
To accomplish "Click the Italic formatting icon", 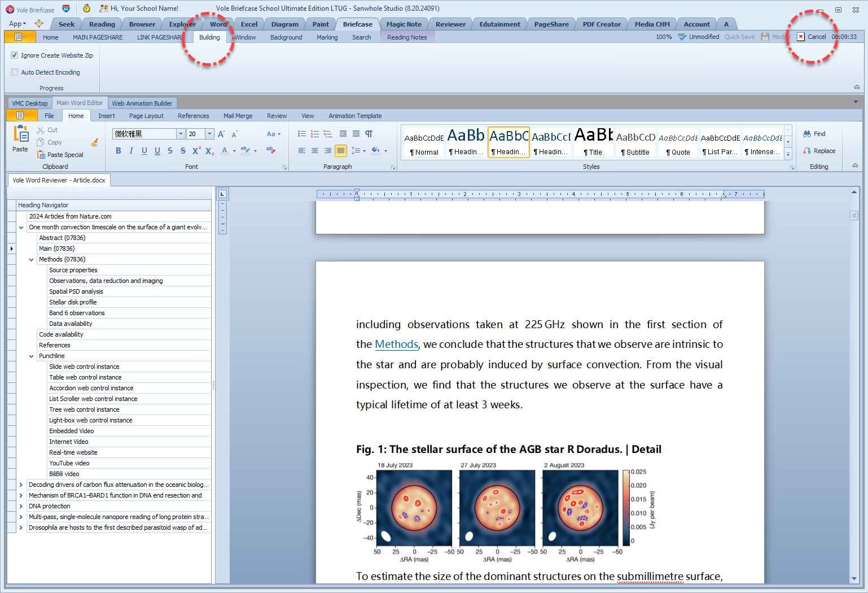I will coord(131,151).
